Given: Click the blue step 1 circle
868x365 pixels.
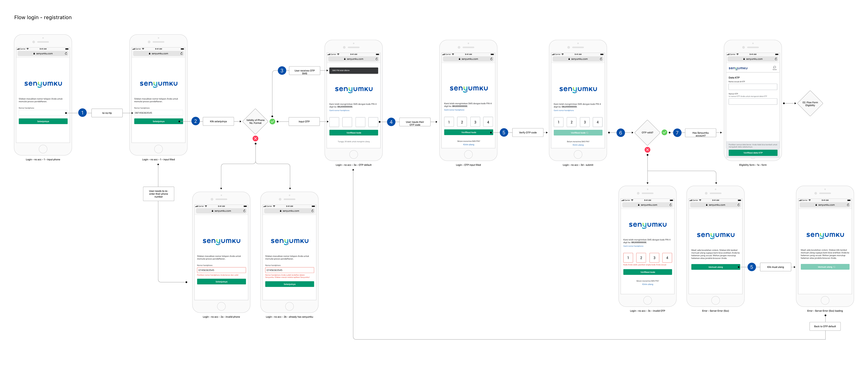Looking at the screenshot, I should coord(82,113).
